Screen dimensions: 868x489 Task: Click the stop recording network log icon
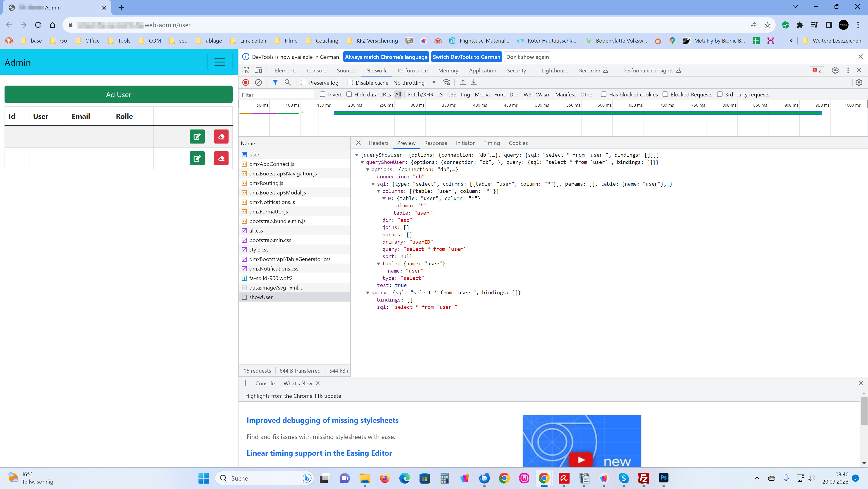coord(246,83)
